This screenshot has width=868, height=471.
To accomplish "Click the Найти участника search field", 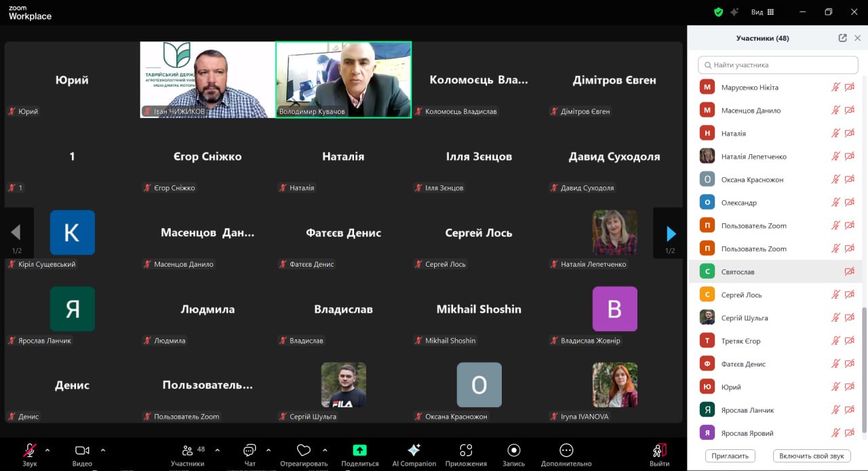I will click(x=778, y=65).
